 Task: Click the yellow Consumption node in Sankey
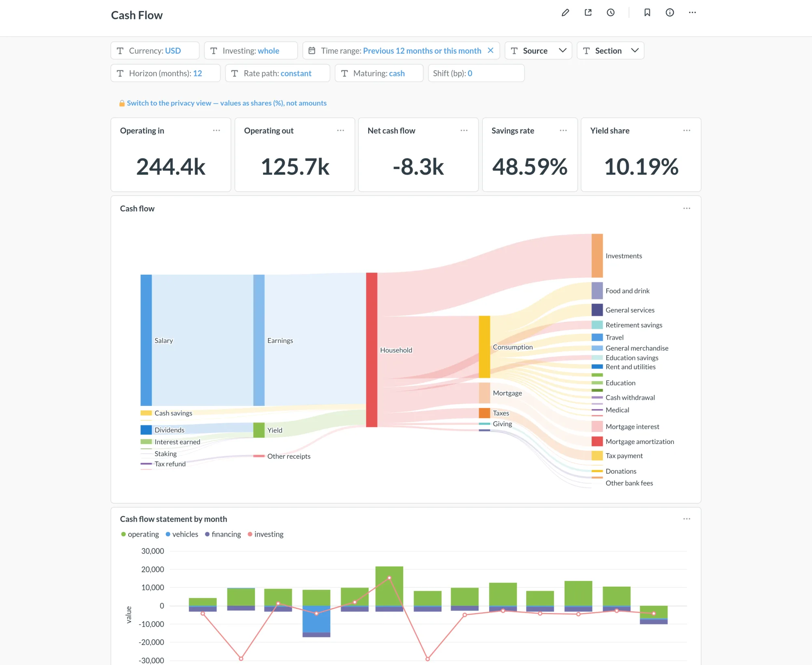click(x=484, y=347)
